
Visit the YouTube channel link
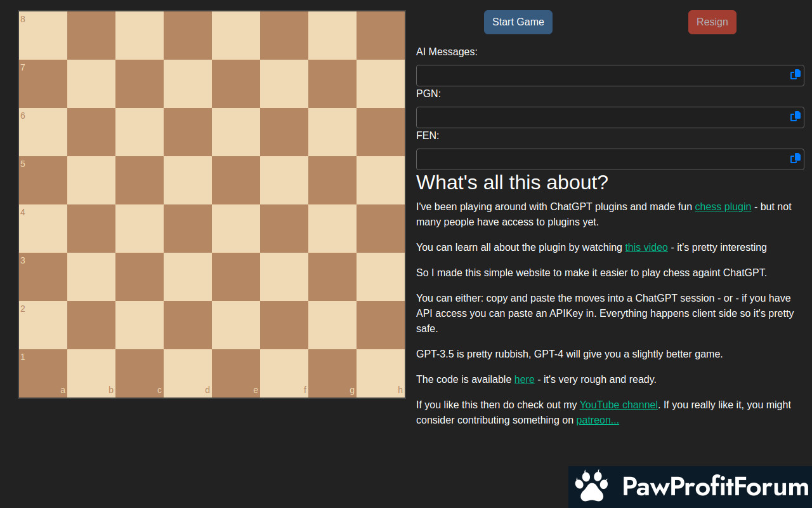click(x=619, y=405)
